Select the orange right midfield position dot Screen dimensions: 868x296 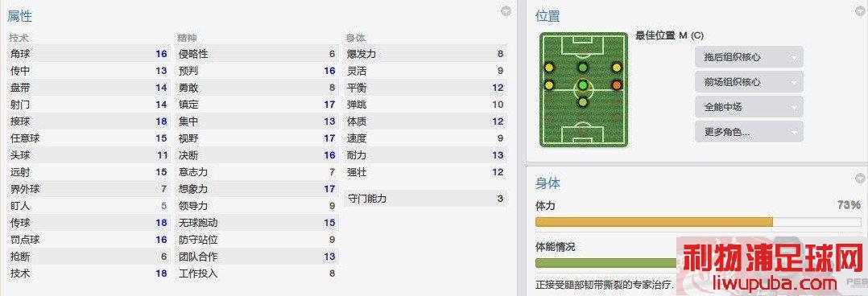(617, 85)
